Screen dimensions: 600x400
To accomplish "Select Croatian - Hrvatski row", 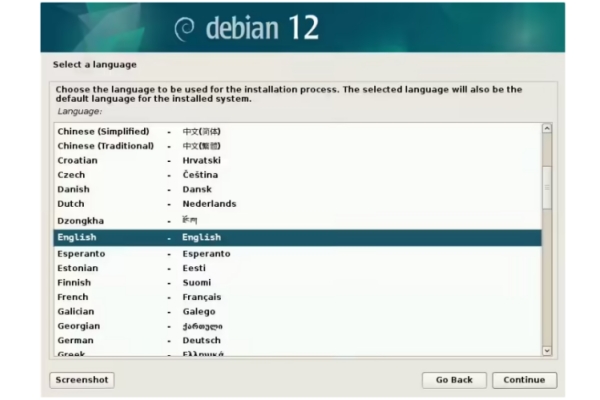I will (x=298, y=160).
